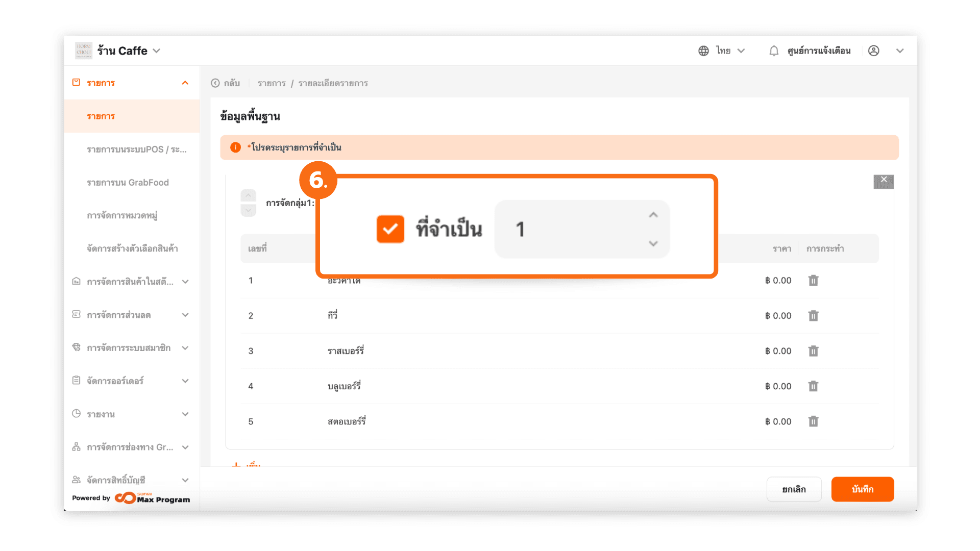Increase required count with up arrow
This screenshot has width=980, height=551.
(653, 215)
